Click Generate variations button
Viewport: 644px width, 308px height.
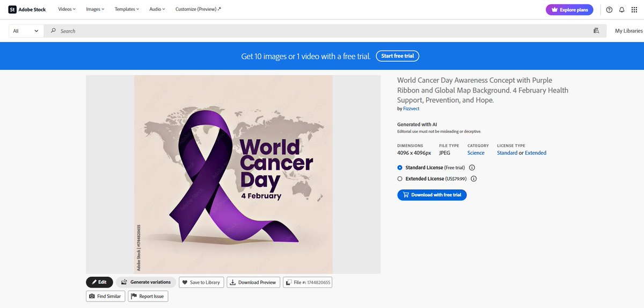click(146, 282)
